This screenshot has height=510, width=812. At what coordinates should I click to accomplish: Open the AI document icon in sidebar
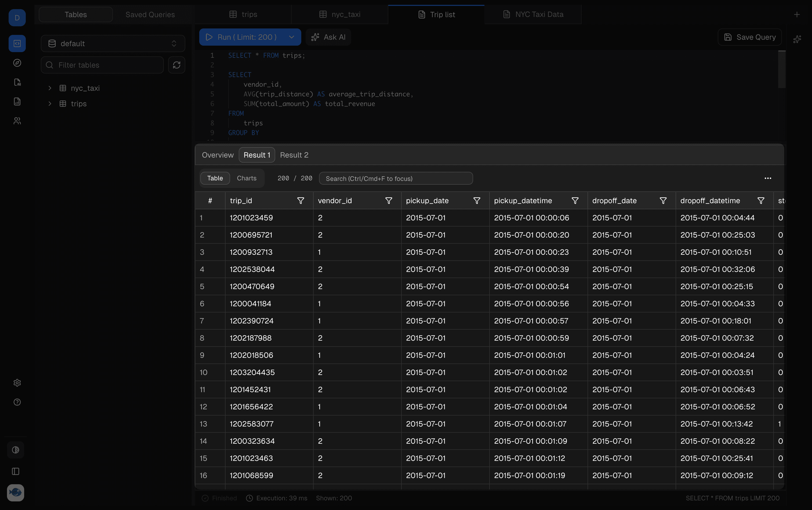coord(17,82)
